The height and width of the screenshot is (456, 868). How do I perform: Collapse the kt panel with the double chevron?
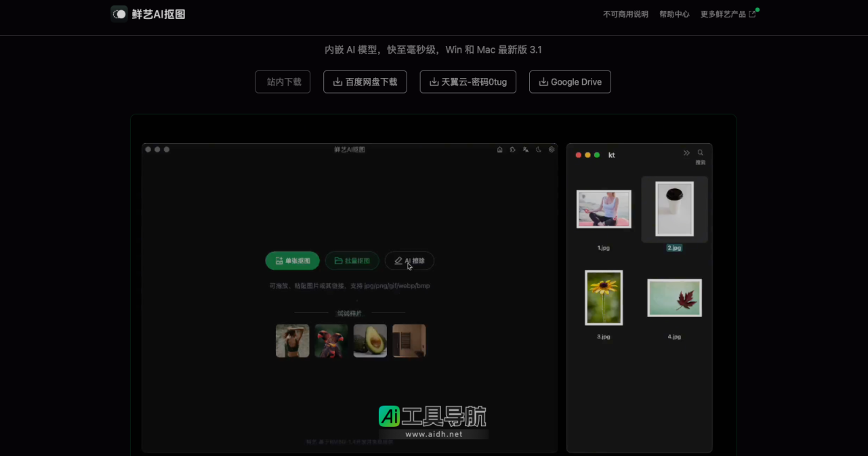pyautogui.click(x=686, y=152)
